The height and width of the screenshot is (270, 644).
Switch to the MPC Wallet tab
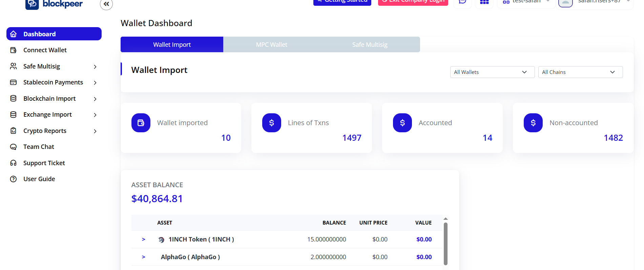coord(271,45)
